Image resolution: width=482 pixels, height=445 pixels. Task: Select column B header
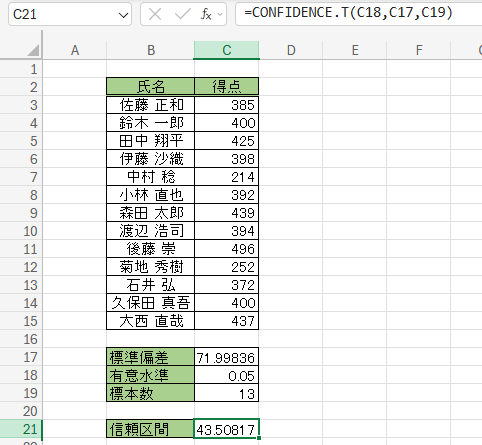click(151, 50)
